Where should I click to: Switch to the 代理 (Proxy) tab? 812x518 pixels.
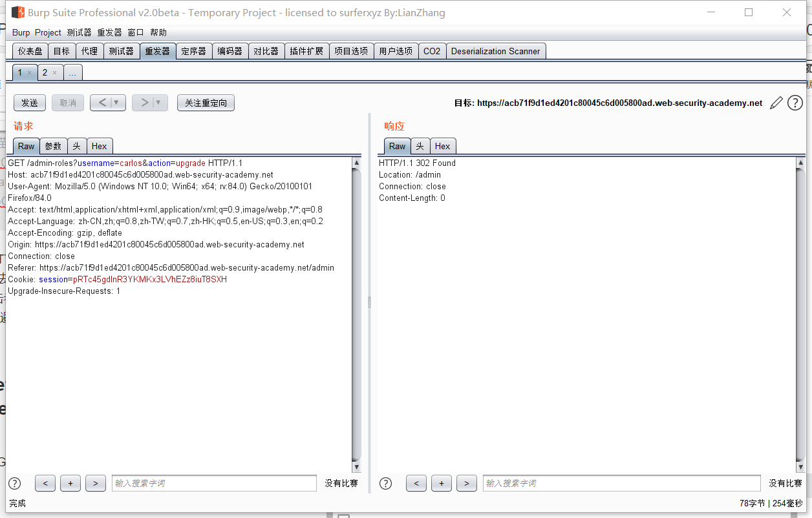tap(90, 50)
